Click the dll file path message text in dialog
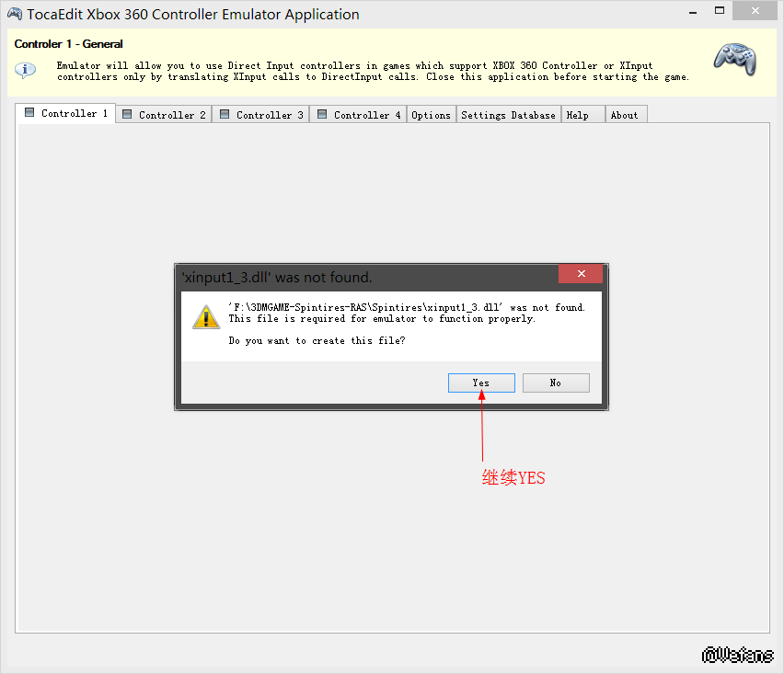 407,307
